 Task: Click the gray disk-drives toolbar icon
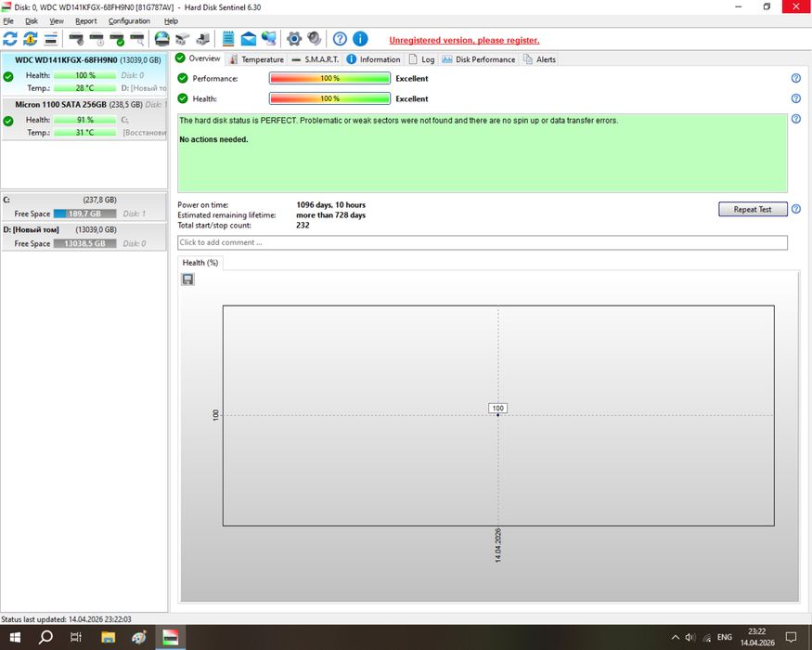tap(182, 39)
